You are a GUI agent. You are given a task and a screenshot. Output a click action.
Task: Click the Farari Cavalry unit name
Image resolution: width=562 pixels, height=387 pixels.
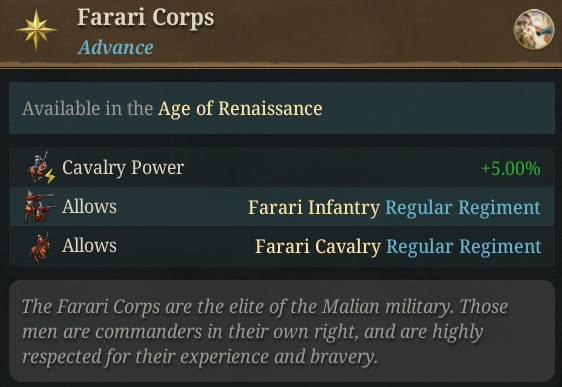click(x=318, y=247)
